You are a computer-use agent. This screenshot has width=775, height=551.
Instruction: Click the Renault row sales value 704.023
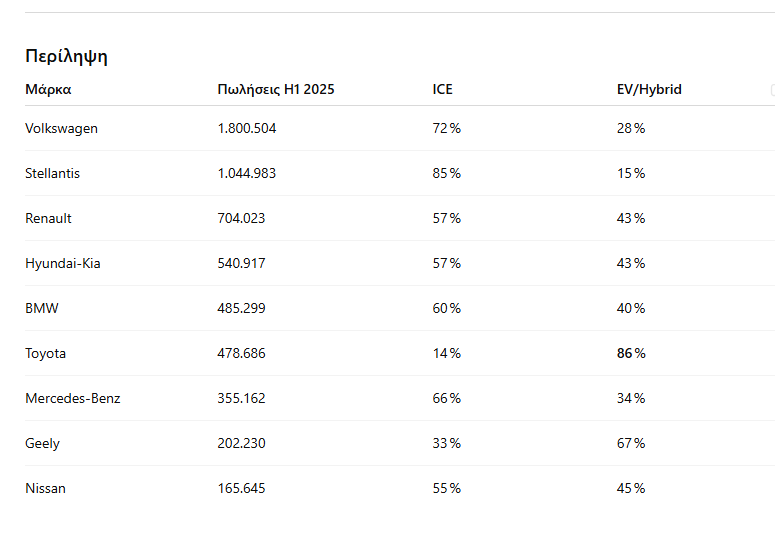(241, 219)
